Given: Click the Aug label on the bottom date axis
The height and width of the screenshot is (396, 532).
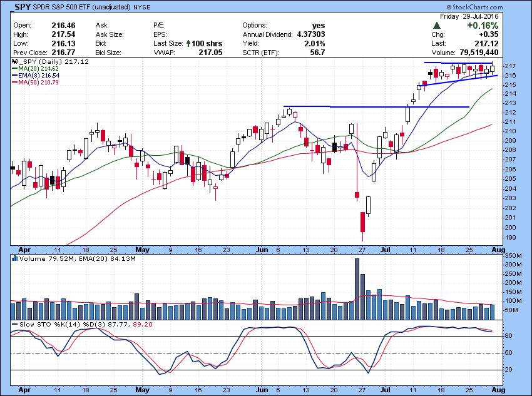Looking at the screenshot, I should 498,390.
